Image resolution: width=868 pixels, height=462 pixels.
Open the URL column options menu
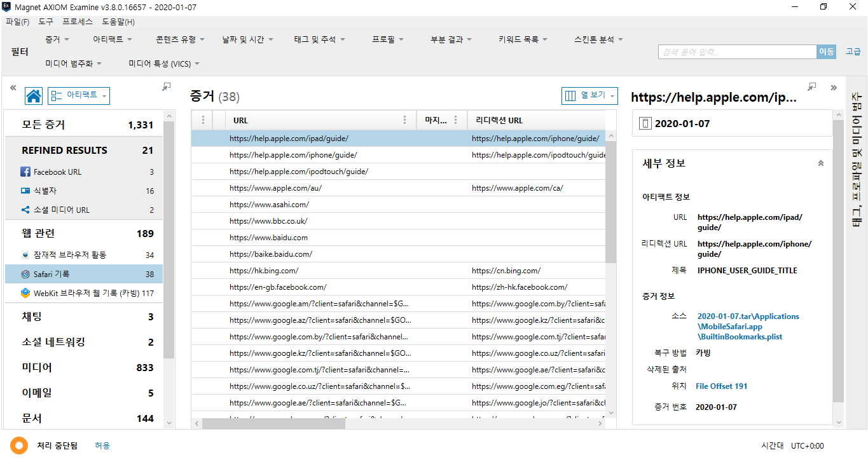(405, 120)
